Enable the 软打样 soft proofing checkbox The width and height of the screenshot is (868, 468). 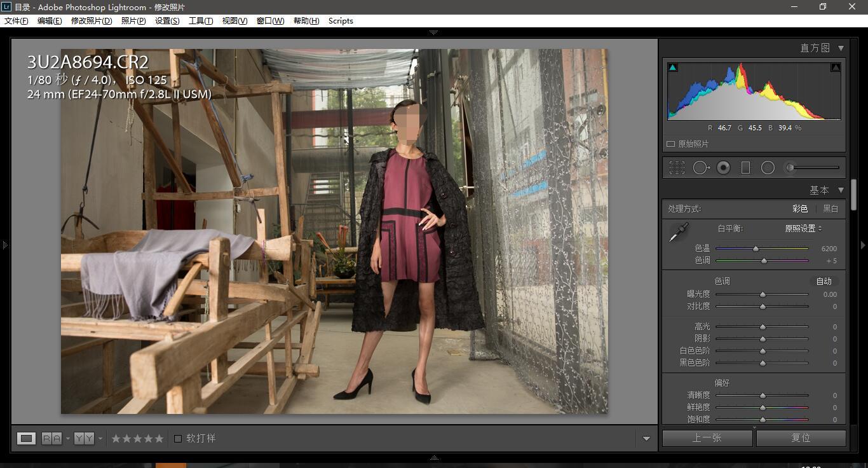pyautogui.click(x=178, y=438)
